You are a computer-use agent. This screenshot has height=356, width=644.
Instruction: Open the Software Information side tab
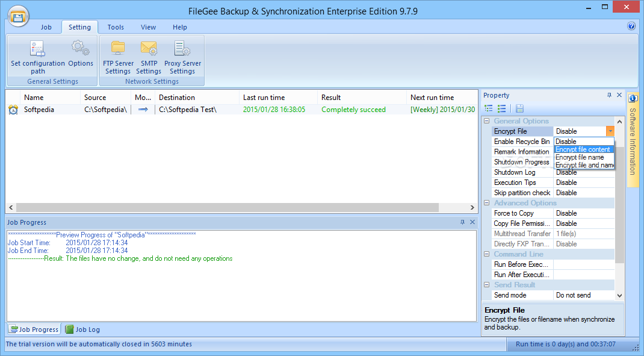pyautogui.click(x=633, y=139)
